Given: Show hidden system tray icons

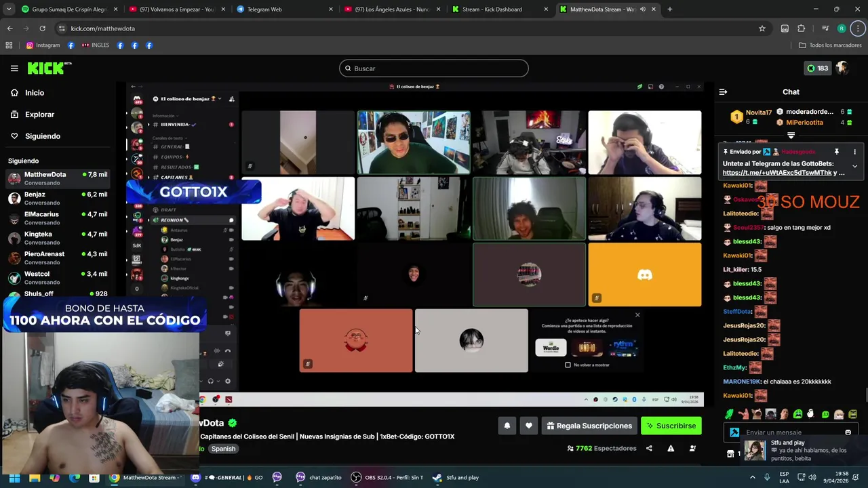Looking at the screenshot, I should (753, 477).
